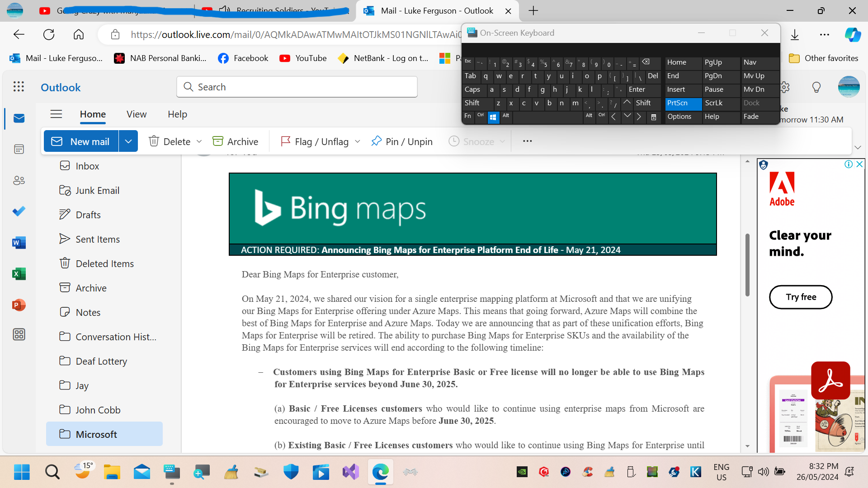
Task: Refresh the browser page
Action: coord(49,34)
